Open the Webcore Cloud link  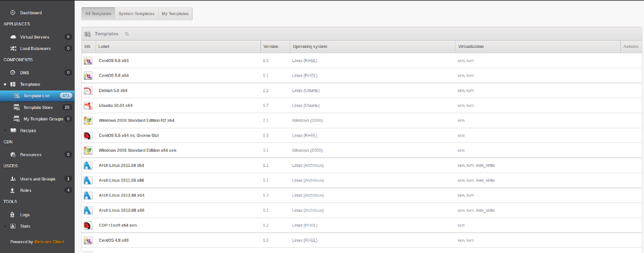pos(49,242)
